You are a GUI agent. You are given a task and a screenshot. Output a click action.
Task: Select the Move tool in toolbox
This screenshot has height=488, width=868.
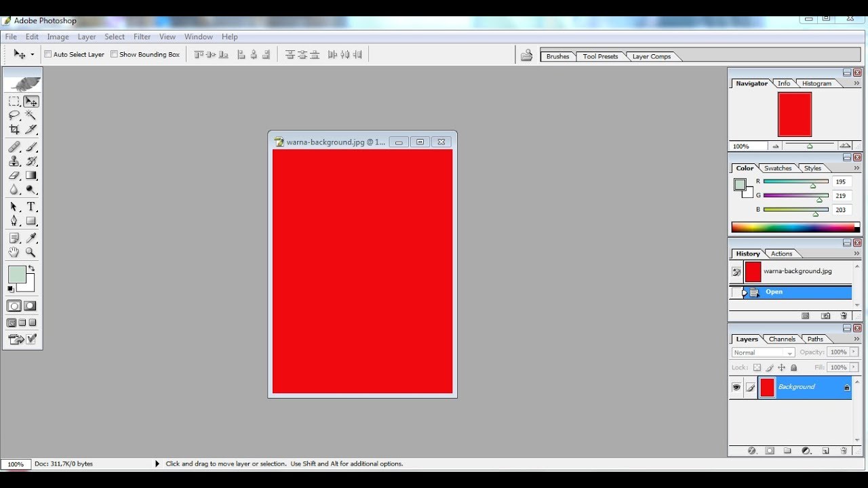click(31, 102)
